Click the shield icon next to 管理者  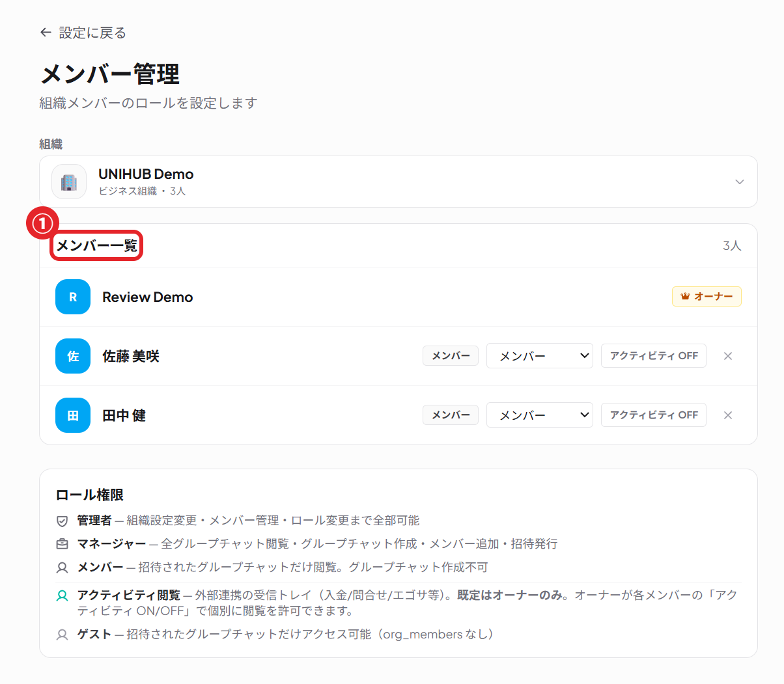62,521
